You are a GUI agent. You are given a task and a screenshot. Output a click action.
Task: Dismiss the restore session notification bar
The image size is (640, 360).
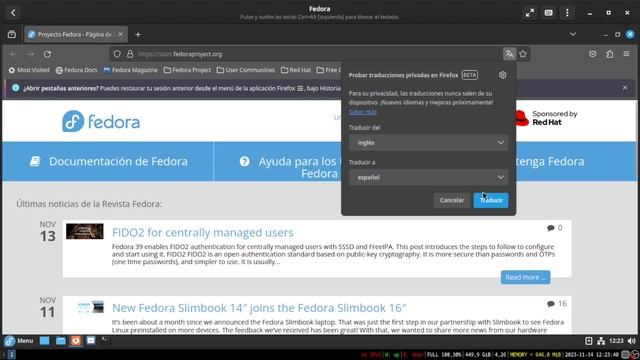coord(624,88)
